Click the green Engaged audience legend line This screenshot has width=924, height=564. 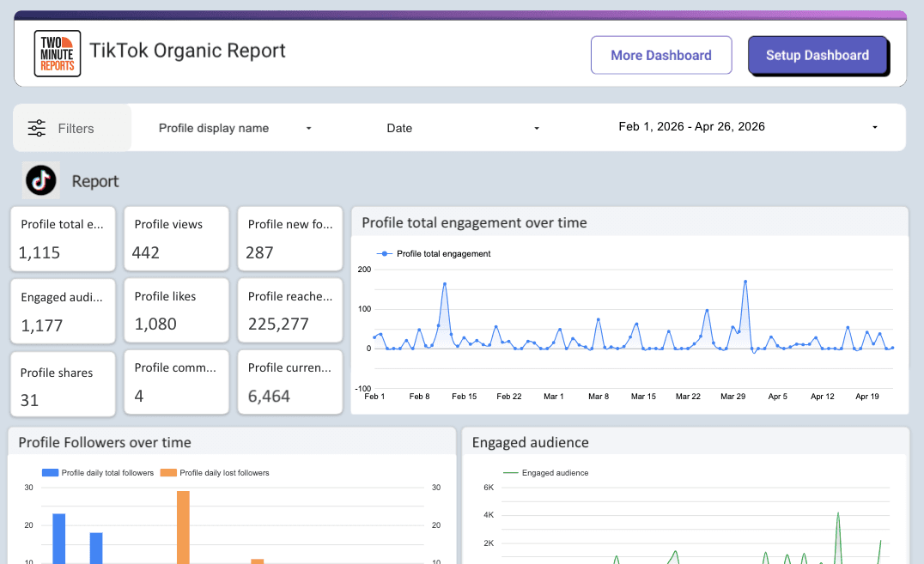pyautogui.click(x=510, y=473)
